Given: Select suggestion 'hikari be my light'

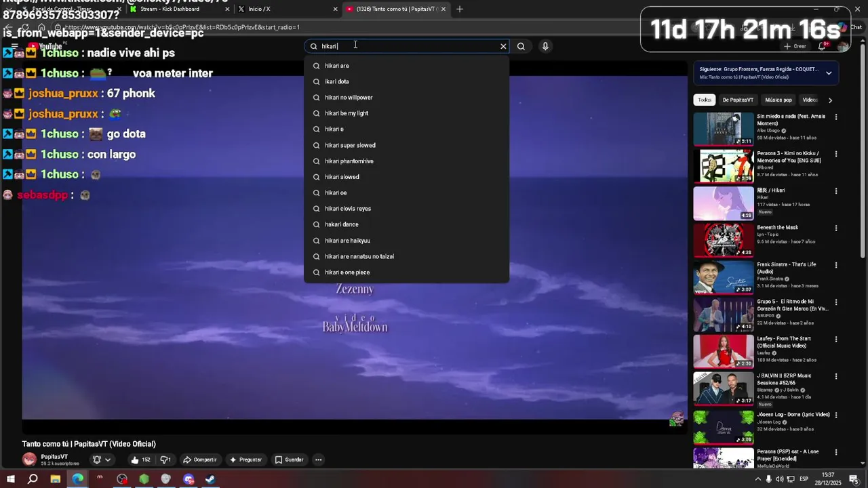Looking at the screenshot, I should tap(406, 113).
